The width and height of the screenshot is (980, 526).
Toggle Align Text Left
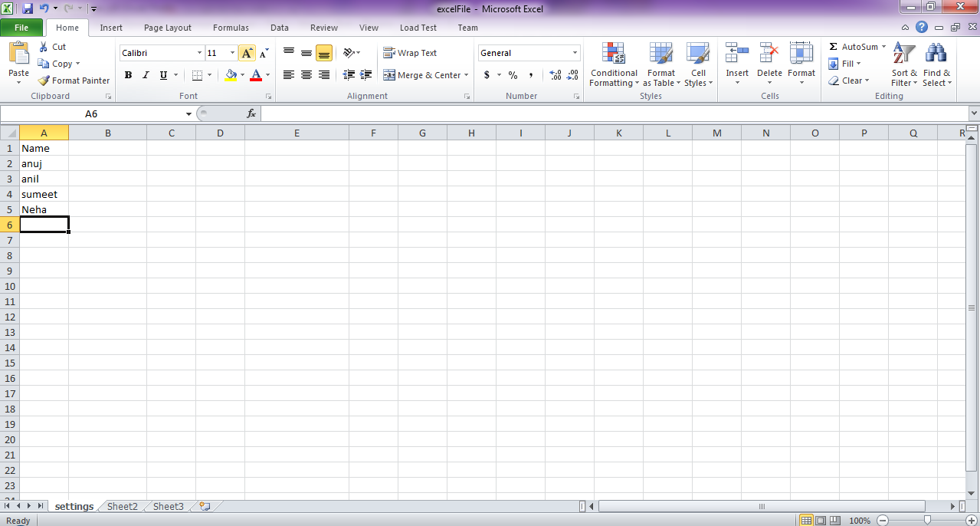point(289,75)
